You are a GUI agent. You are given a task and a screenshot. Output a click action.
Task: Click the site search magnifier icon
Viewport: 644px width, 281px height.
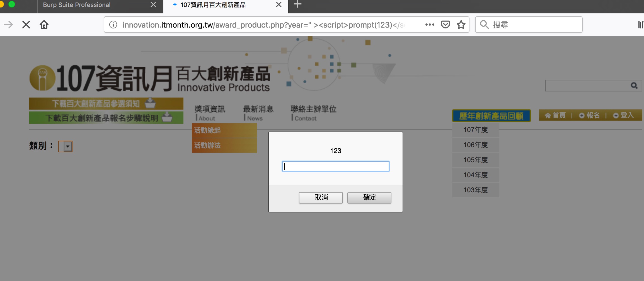(x=634, y=86)
